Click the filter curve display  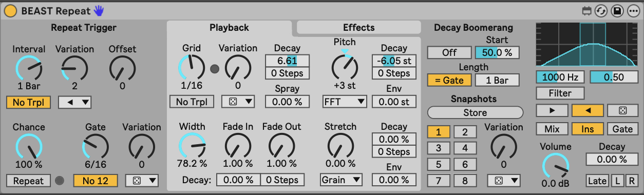[x=587, y=44]
